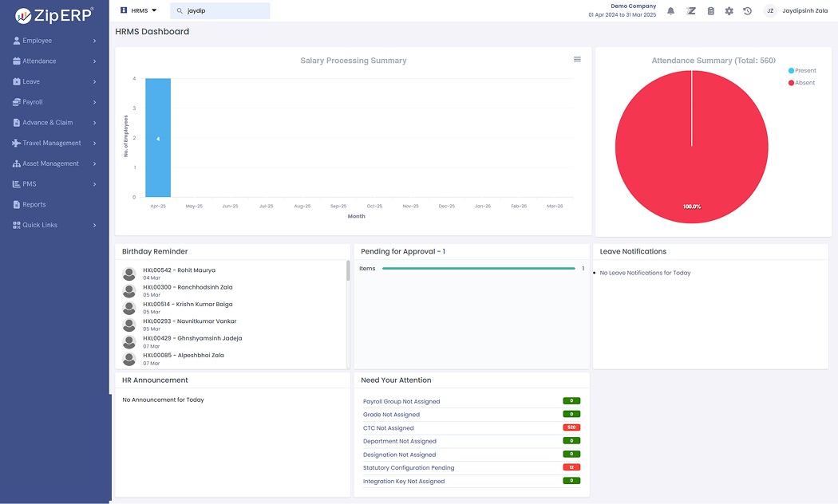Viewport: 838px width, 504px height.
Task: Click the Pending for Approval Items progress bar
Action: point(478,269)
